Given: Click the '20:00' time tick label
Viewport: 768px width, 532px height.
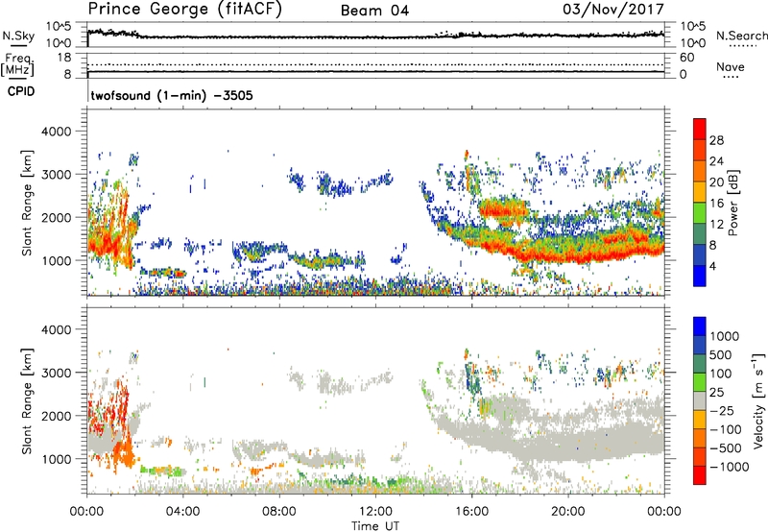Looking at the screenshot, I should [567, 512].
